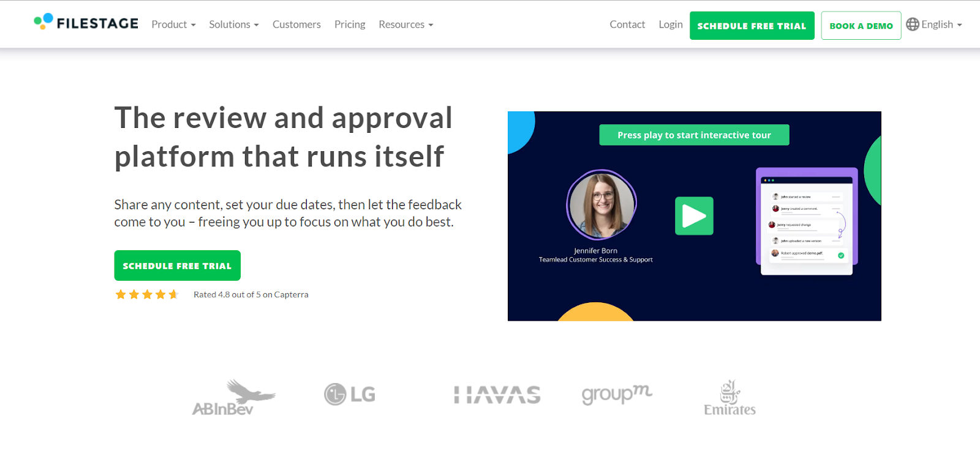Click the ABInBev logo

pyautogui.click(x=234, y=398)
